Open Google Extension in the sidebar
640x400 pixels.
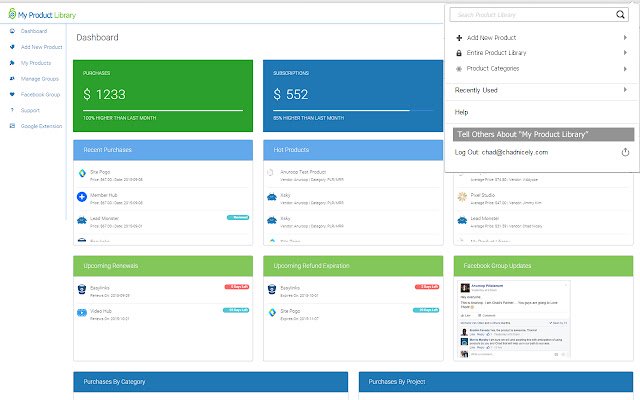pos(42,126)
